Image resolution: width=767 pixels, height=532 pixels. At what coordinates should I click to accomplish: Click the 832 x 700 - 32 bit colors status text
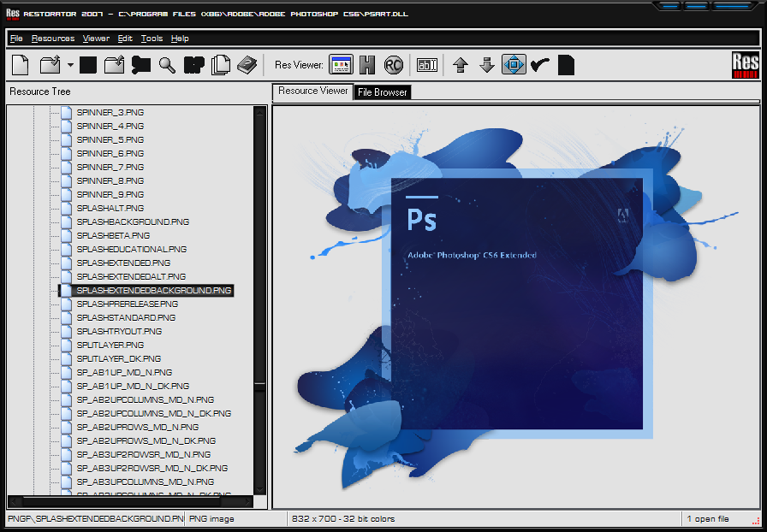click(x=343, y=519)
